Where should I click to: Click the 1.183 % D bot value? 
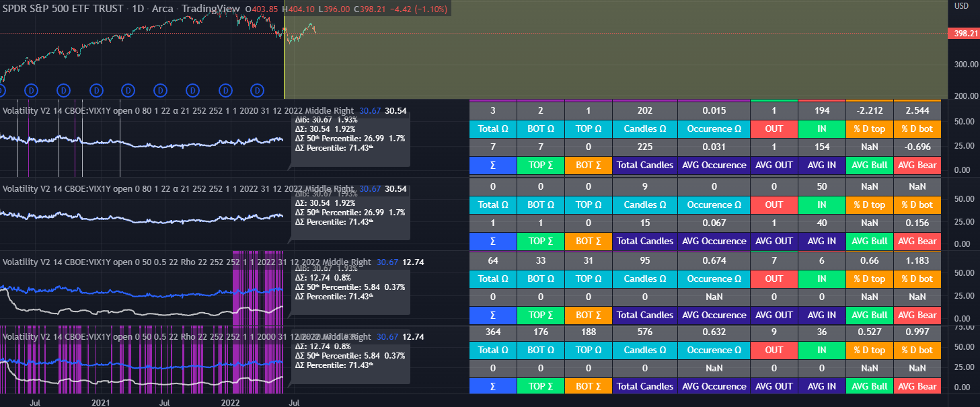917,260
